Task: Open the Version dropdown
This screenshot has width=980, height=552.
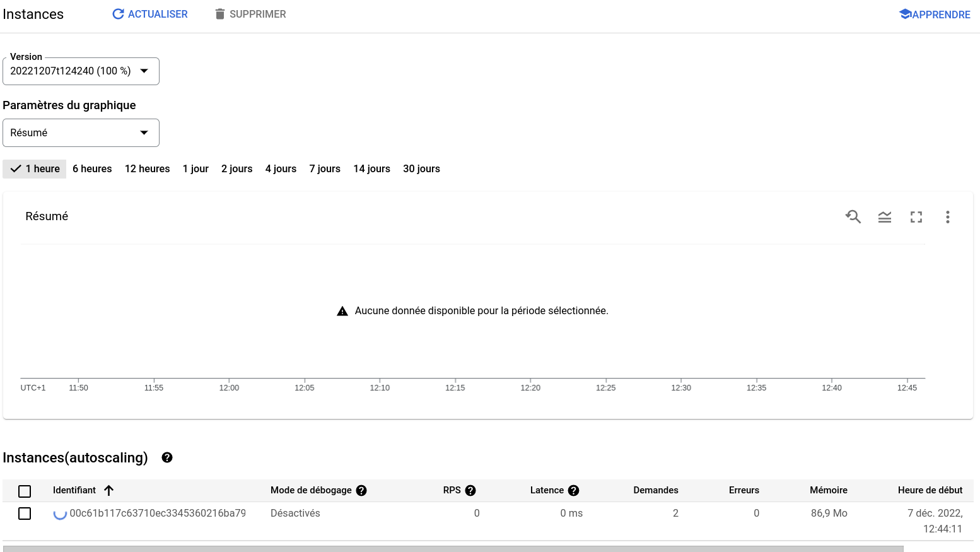Action: 81,71
